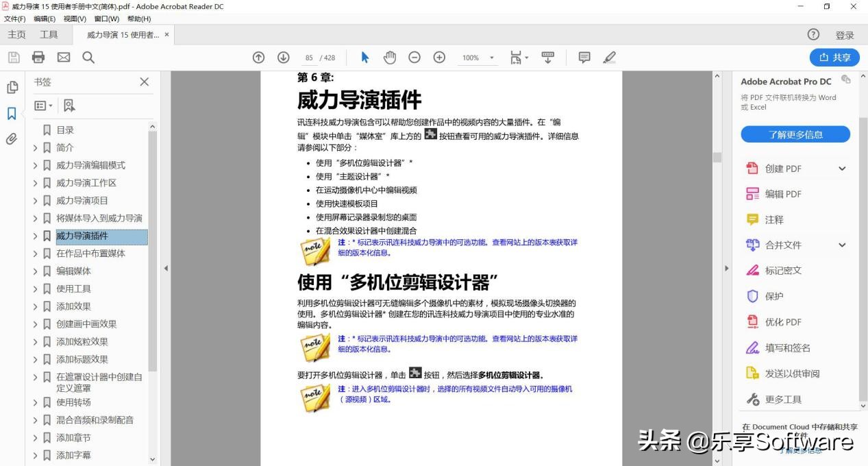Click the find current bookmark icon
The image size is (868, 466).
(x=69, y=106)
